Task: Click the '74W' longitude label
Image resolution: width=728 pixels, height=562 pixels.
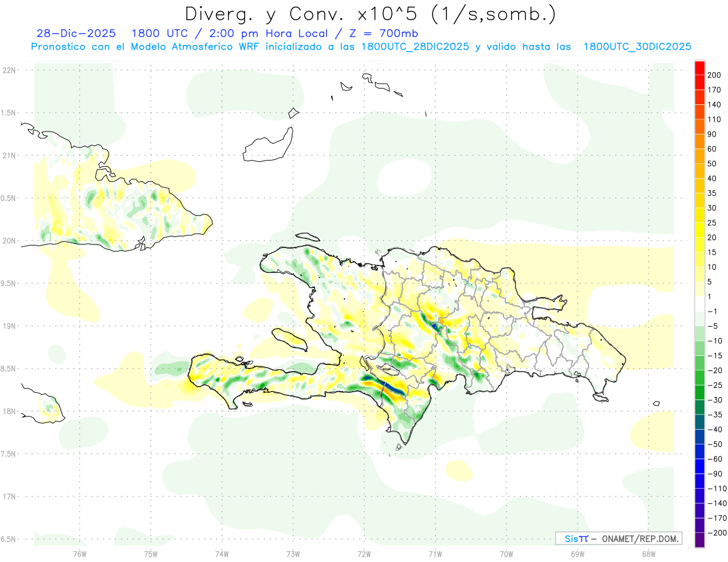Action: click(x=222, y=554)
